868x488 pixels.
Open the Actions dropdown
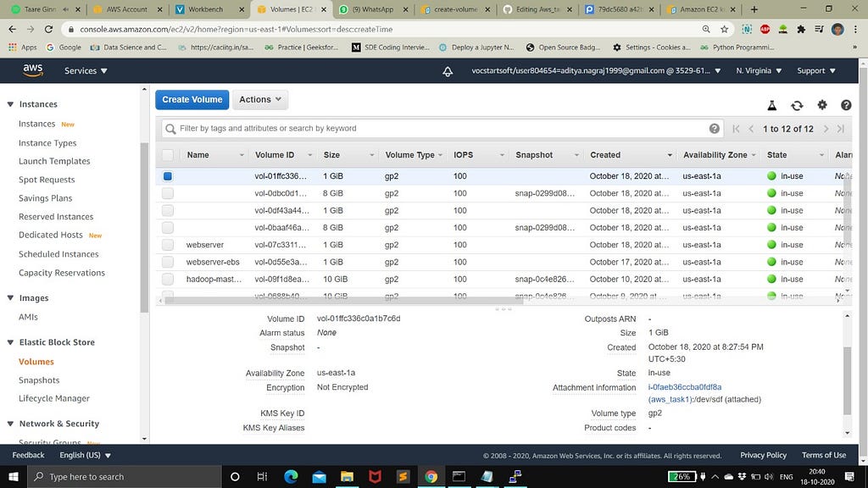[260, 100]
